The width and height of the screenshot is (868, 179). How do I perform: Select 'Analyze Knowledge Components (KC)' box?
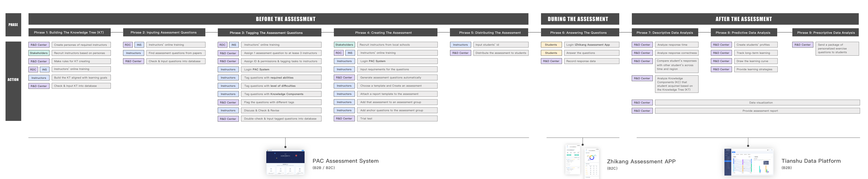677,84
